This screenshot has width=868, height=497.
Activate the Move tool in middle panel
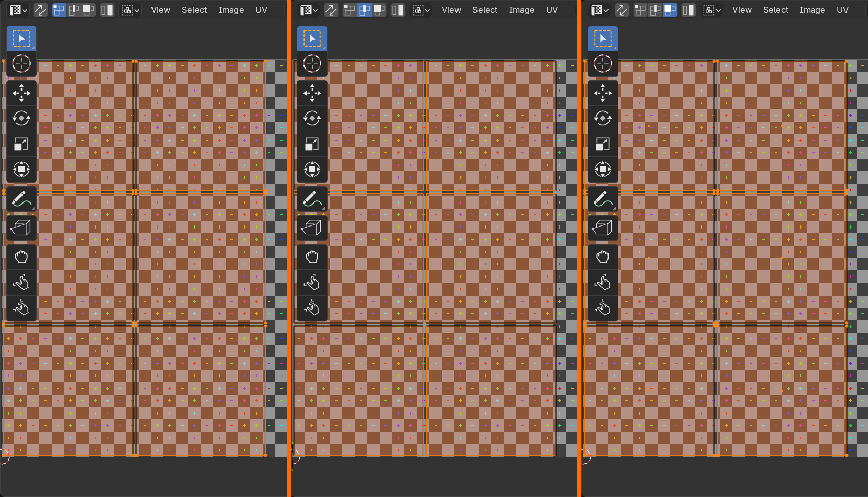(x=312, y=93)
